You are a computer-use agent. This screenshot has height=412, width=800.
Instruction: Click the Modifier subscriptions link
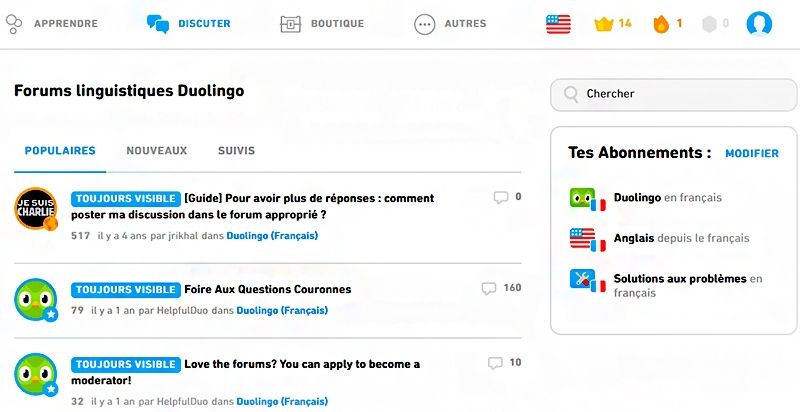751,154
